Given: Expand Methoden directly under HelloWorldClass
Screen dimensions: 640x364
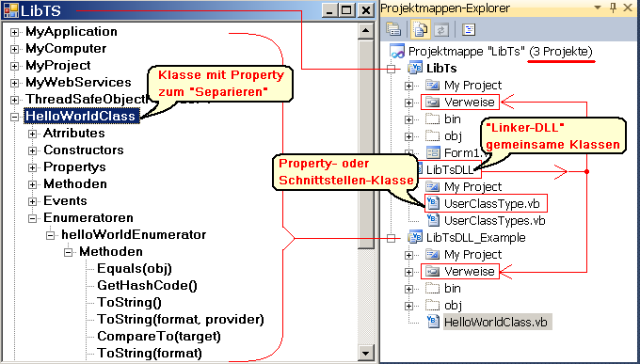Looking at the screenshot, I should pos(32,184).
